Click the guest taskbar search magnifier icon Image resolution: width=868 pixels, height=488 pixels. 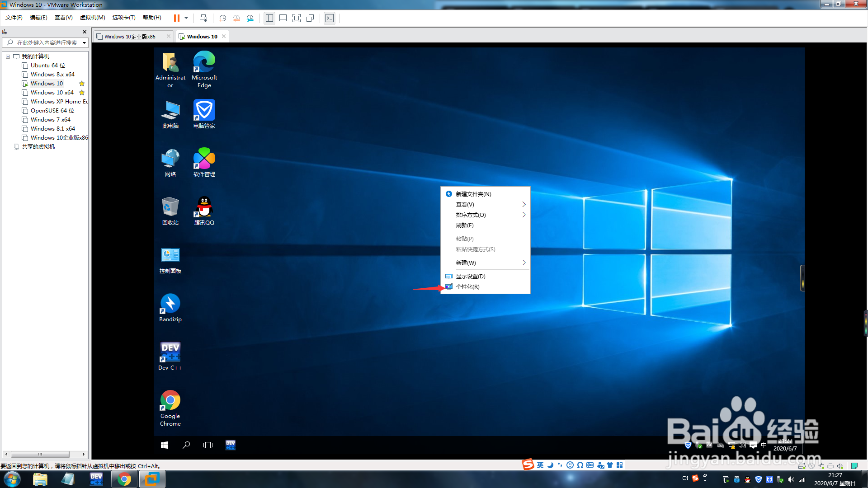point(186,445)
